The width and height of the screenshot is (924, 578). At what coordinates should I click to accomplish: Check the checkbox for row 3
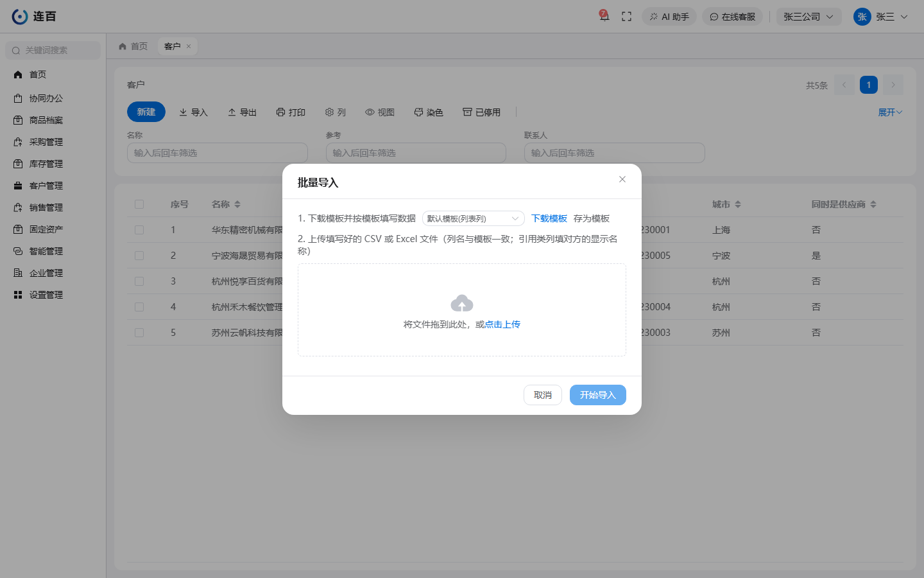coord(139,281)
